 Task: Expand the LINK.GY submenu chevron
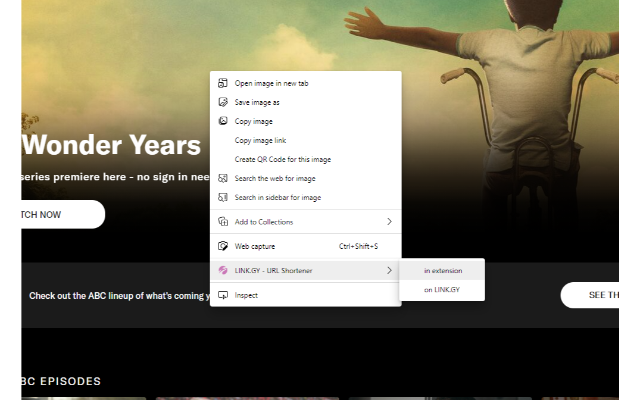(x=389, y=270)
